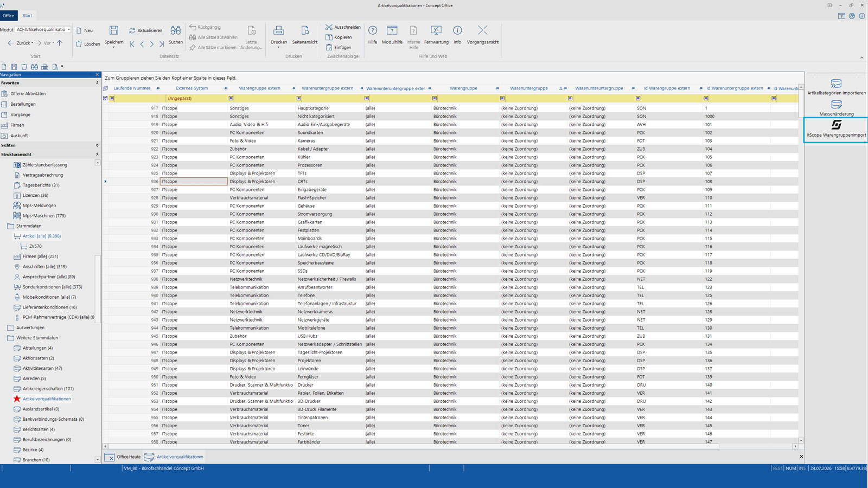Image resolution: width=868 pixels, height=488 pixels.
Task: Open the Zurück history dropdown arrow
Action: tap(32, 43)
